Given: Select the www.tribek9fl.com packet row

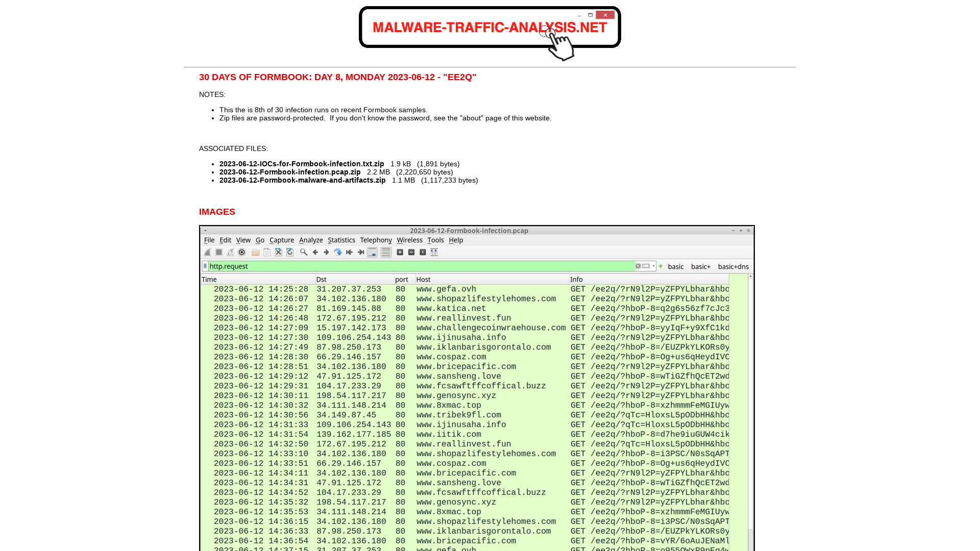Looking at the screenshot, I should click(465, 415).
